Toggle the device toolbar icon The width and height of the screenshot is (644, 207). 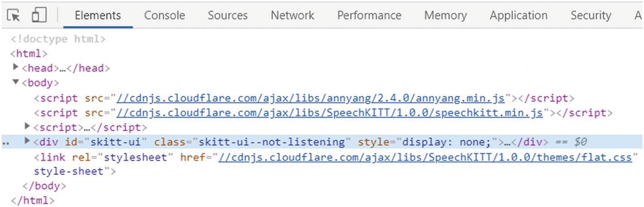(39, 15)
